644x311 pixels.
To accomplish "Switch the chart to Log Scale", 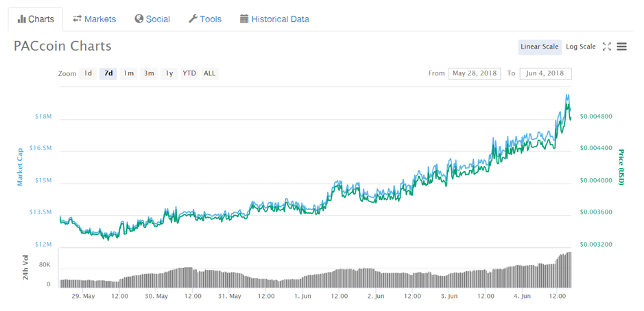I will [x=581, y=47].
